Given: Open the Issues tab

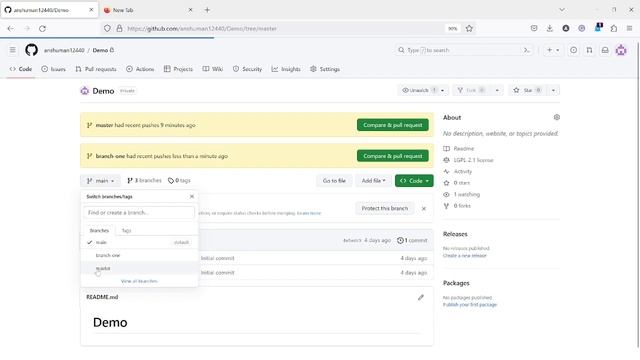Looking at the screenshot, I should click(53, 69).
